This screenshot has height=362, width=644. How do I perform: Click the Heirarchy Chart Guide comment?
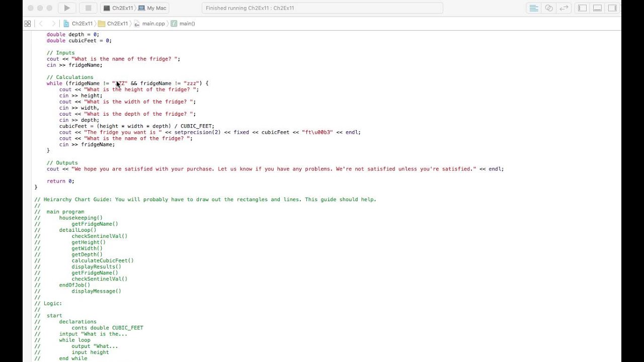click(x=205, y=200)
